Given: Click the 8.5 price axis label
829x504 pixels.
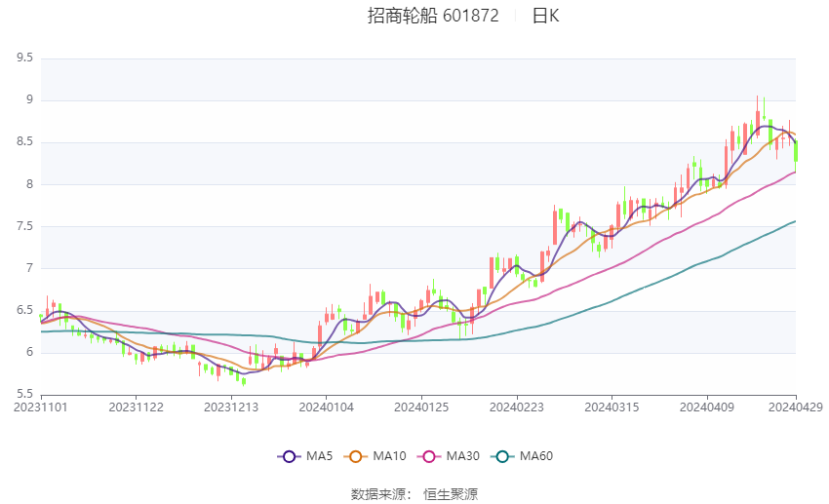Looking at the screenshot, I should 24,142.
